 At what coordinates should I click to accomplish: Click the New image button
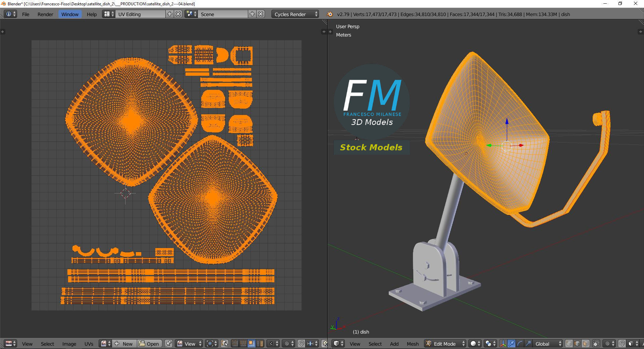coord(124,344)
